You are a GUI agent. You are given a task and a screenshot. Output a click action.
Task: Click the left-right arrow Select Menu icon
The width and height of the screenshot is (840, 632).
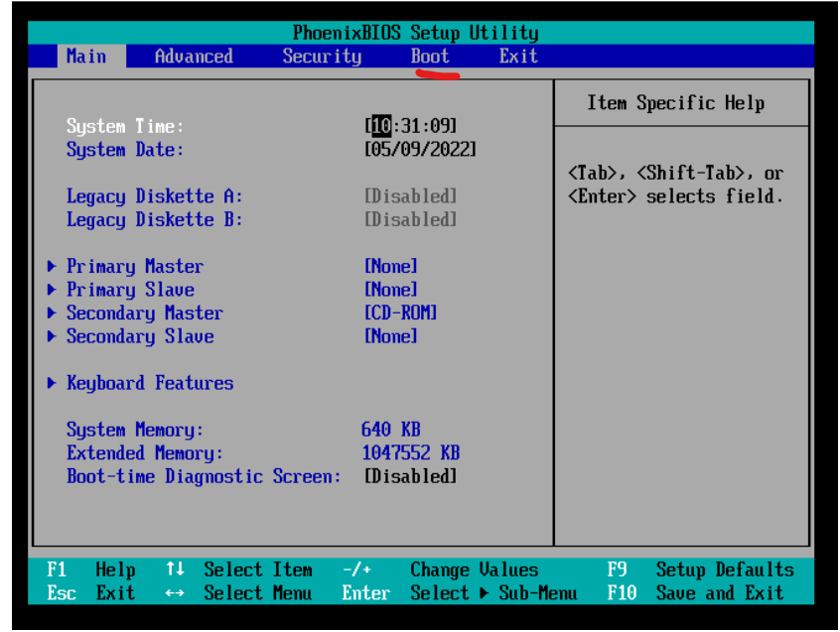pyautogui.click(x=175, y=593)
